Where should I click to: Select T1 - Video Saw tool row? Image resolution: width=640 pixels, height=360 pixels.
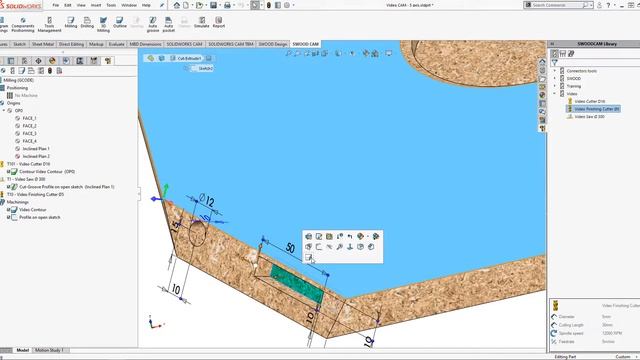pyautogui.click(x=26, y=179)
